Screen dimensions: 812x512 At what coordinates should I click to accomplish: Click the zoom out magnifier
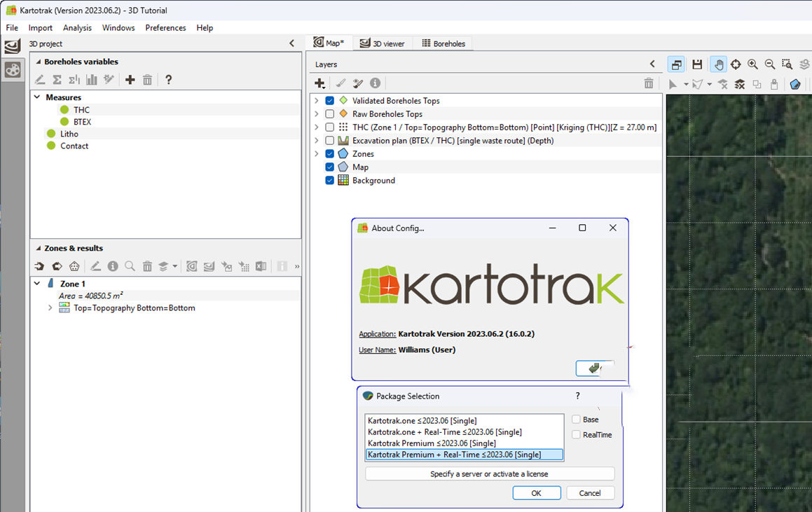(x=769, y=64)
